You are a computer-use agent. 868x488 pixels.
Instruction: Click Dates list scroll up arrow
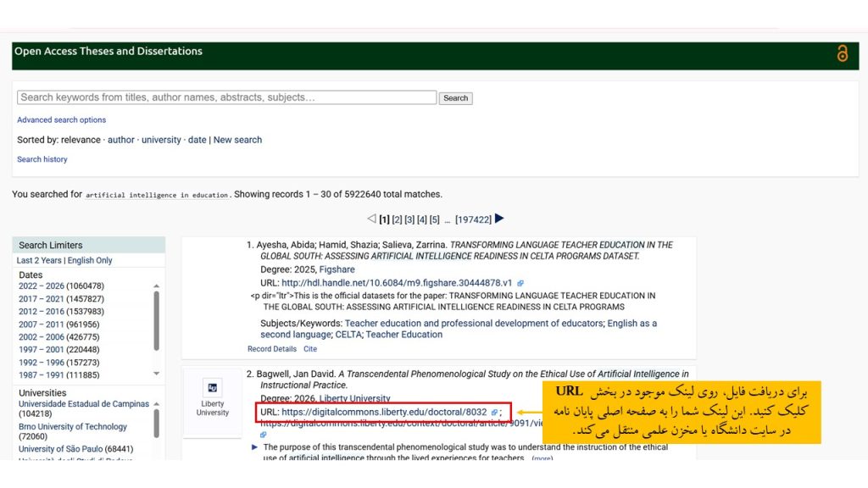pyautogui.click(x=157, y=286)
